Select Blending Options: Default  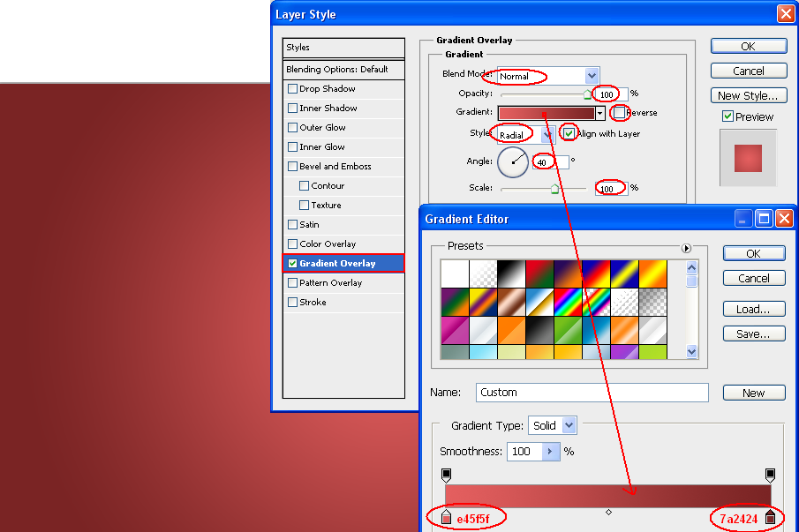pyautogui.click(x=343, y=69)
